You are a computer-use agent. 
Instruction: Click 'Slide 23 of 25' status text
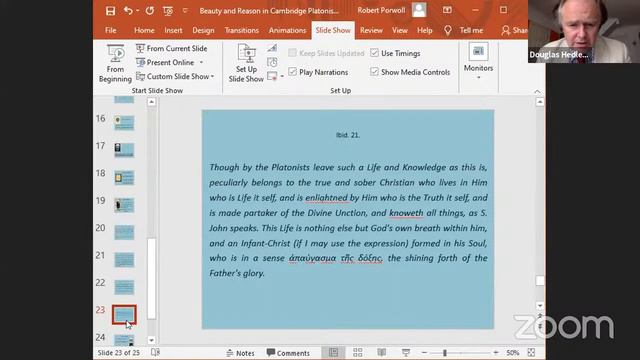coord(118,353)
